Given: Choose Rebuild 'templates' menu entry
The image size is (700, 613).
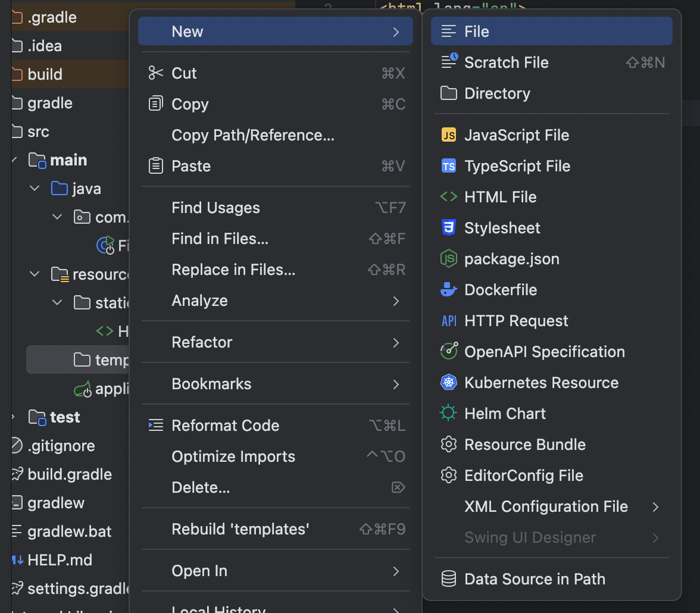Looking at the screenshot, I should coord(276,529).
